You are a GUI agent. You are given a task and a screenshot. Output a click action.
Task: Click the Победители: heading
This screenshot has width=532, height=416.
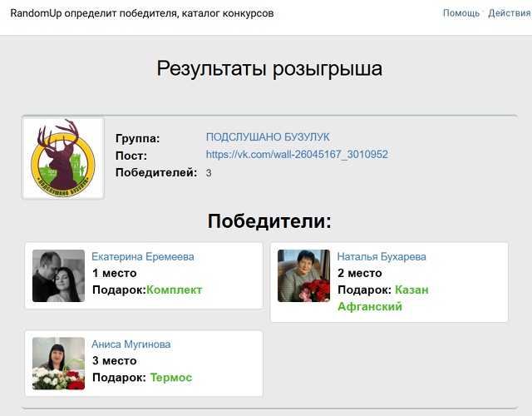269,221
